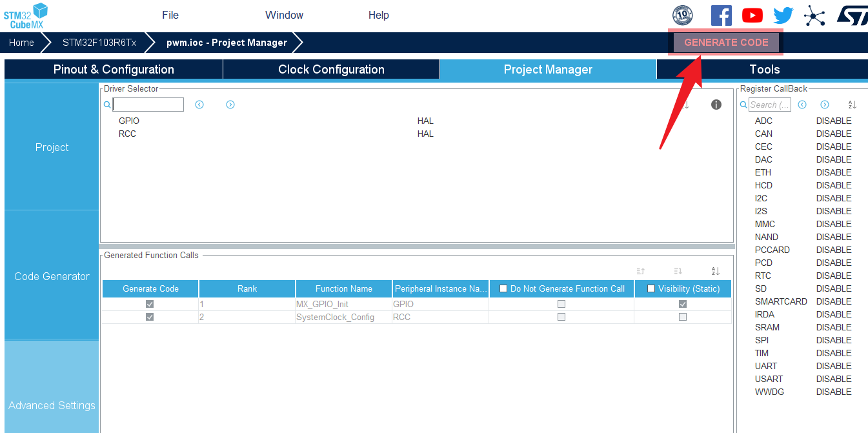Toggle Visibility (Static) checkbox for SystemClock_Config
868x433 pixels.
pos(683,317)
